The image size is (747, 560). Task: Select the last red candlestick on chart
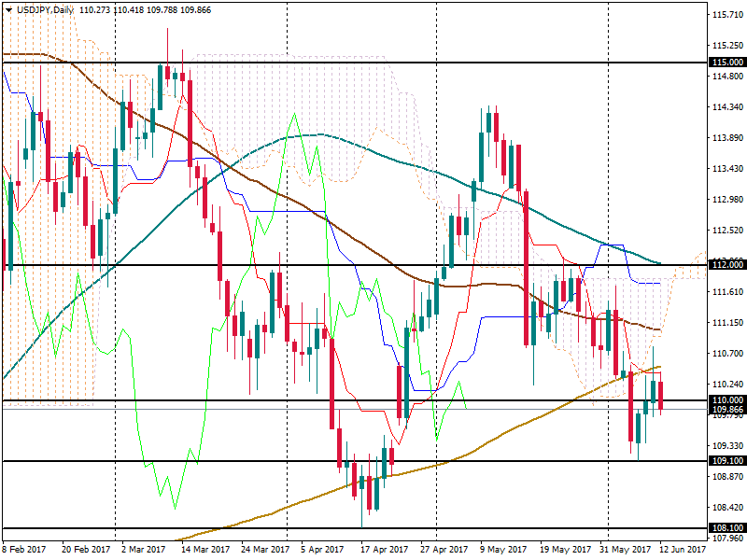tap(661, 395)
